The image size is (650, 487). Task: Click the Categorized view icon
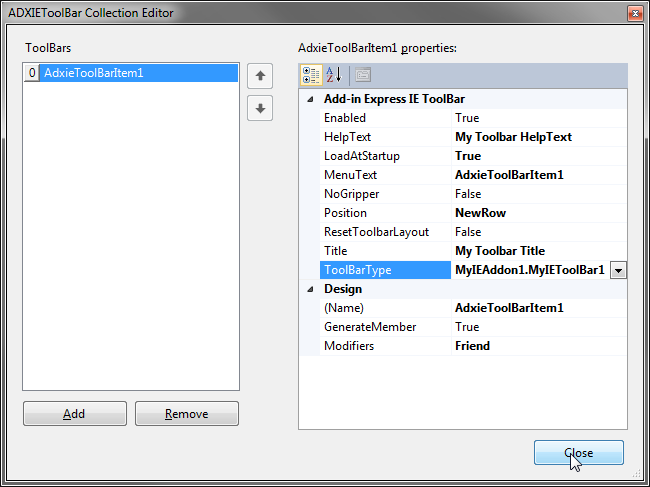311,75
